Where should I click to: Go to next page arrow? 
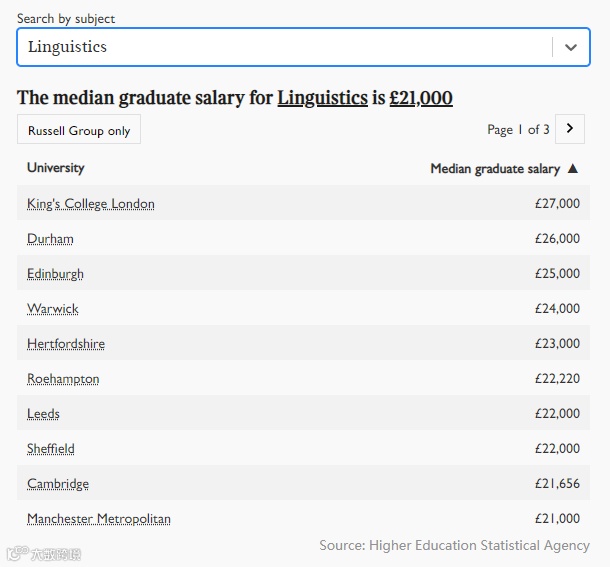(x=570, y=129)
